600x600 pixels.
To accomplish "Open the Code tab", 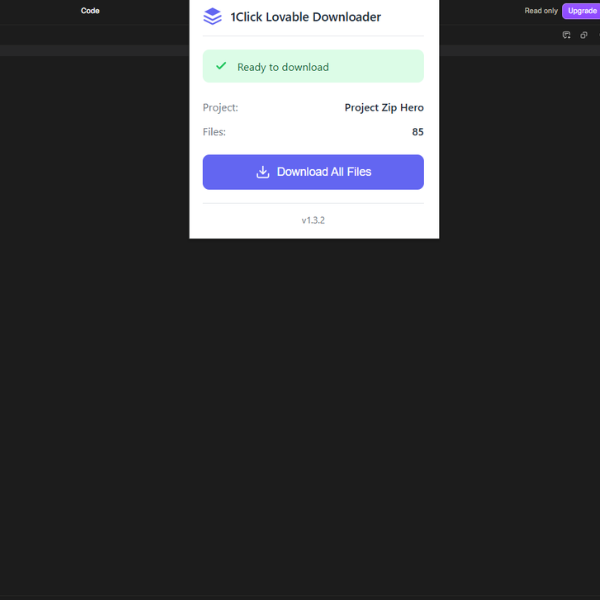I will pos(90,11).
